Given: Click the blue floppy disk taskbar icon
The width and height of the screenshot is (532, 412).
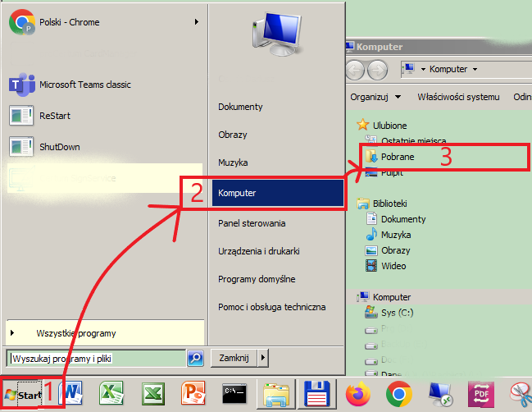Looking at the screenshot, I should [316, 394].
